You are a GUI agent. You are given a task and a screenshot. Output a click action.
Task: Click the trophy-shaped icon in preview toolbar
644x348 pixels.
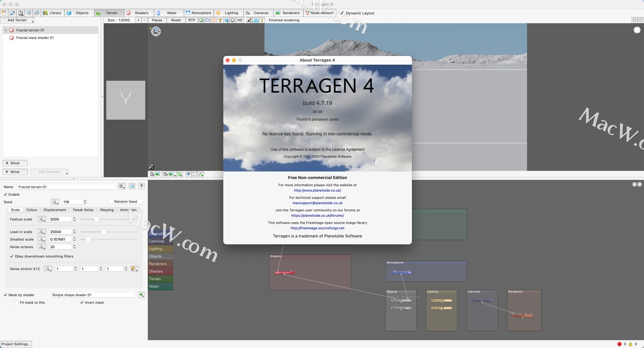pyautogui.click(x=220, y=20)
